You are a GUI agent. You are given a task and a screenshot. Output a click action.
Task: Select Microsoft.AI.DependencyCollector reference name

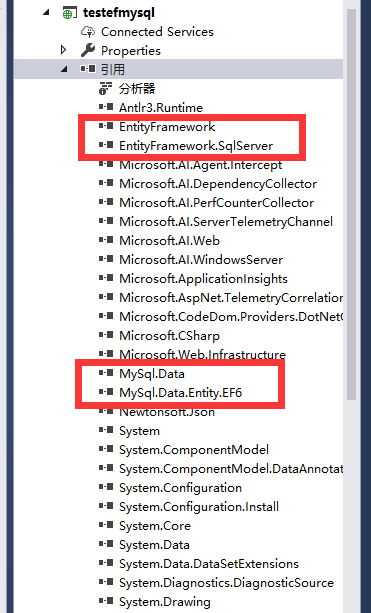218,184
